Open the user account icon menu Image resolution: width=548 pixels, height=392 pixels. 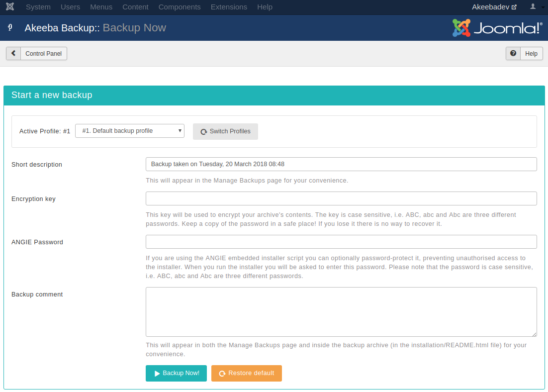click(535, 7)
